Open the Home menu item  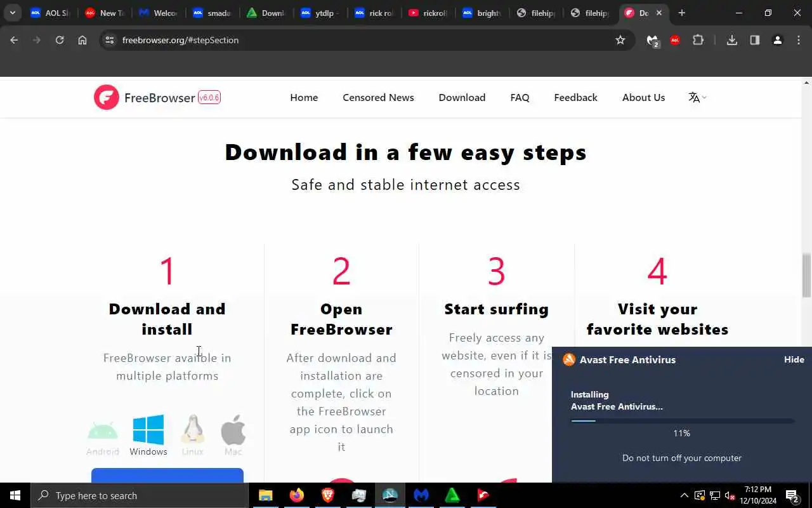[304, 97]
